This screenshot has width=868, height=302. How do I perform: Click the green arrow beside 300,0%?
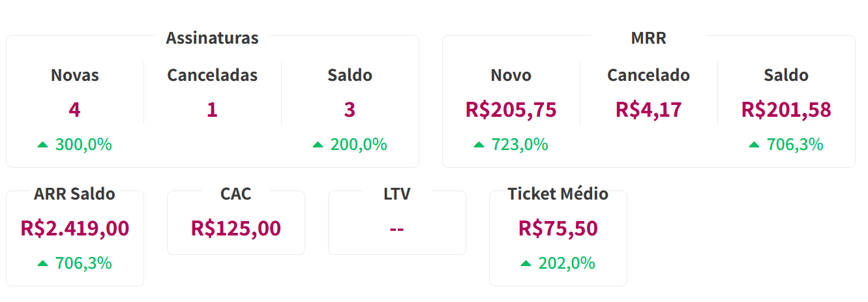click(43, 145)
